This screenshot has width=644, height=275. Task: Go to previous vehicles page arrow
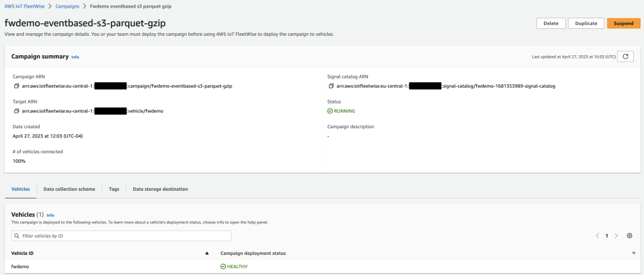(597, 235)
